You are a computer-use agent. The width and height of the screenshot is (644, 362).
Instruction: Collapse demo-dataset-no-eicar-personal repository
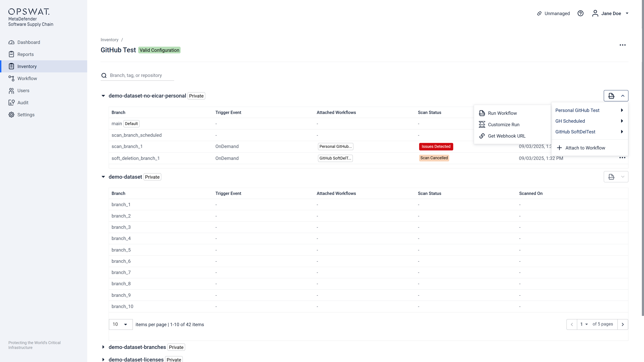coord(103,96)
